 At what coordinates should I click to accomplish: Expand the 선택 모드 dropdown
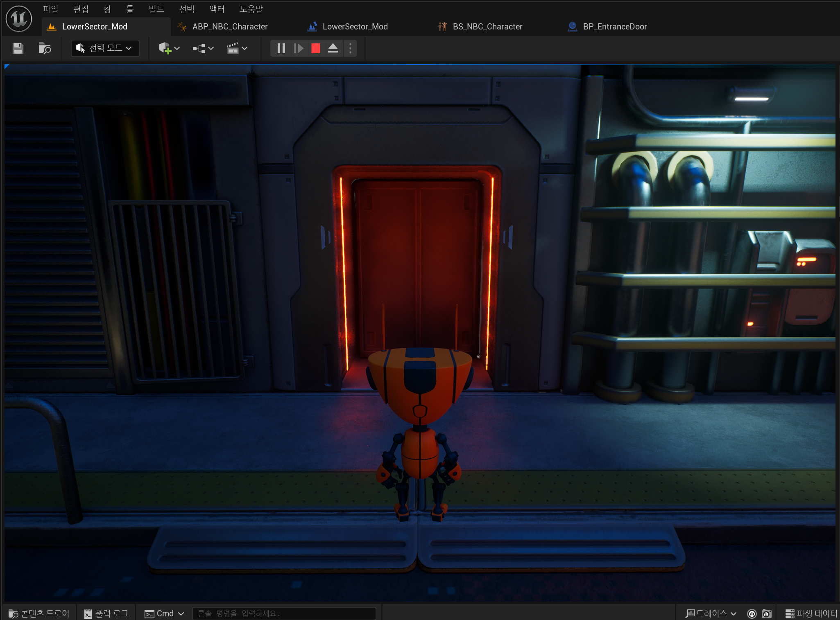[105, 48]
